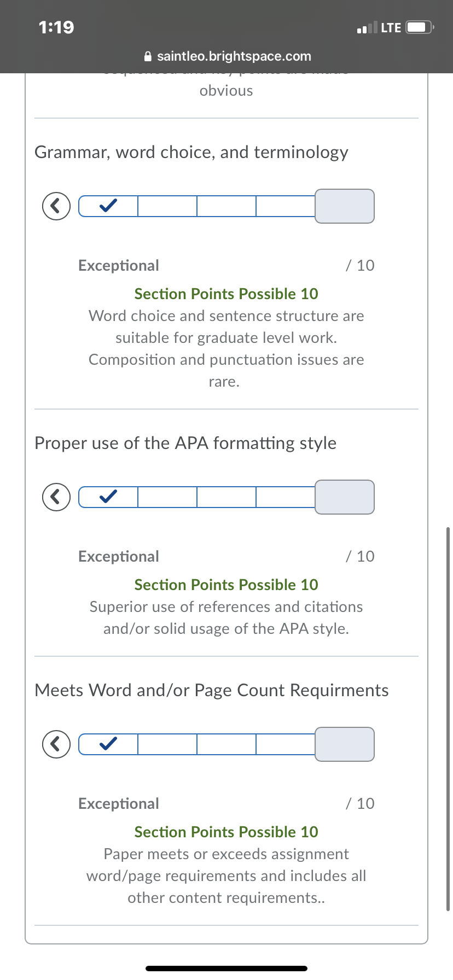Select fourth rating level for Word Count criterion
This screenshot has height=980, width=453.
(x=286, y=744)
